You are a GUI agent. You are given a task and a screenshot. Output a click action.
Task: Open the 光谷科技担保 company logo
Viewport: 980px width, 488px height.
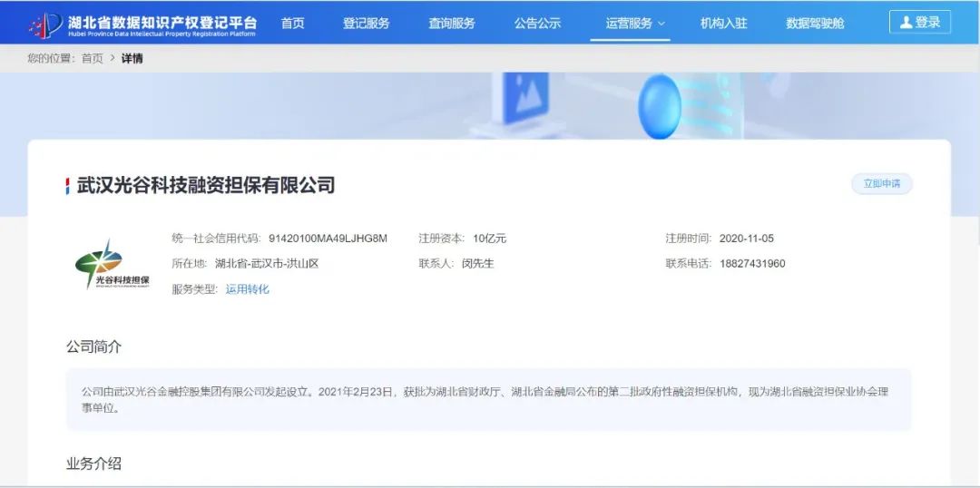coord(113,264)
